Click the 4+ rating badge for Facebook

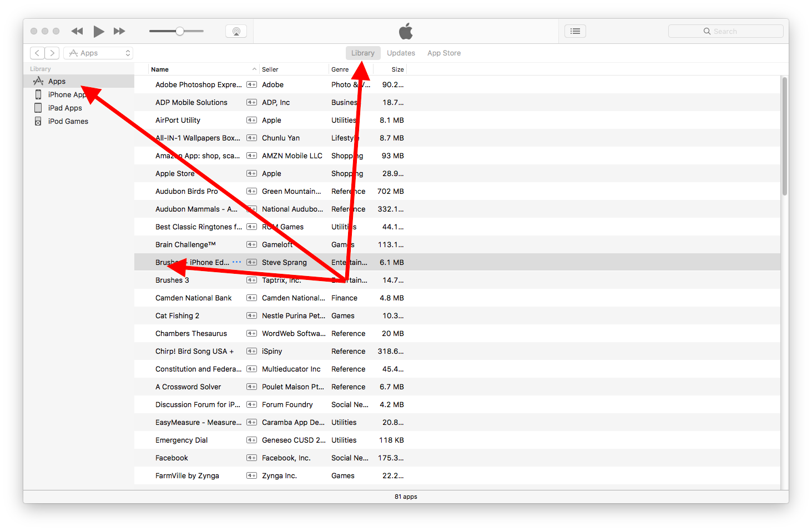tap(251, 458)
